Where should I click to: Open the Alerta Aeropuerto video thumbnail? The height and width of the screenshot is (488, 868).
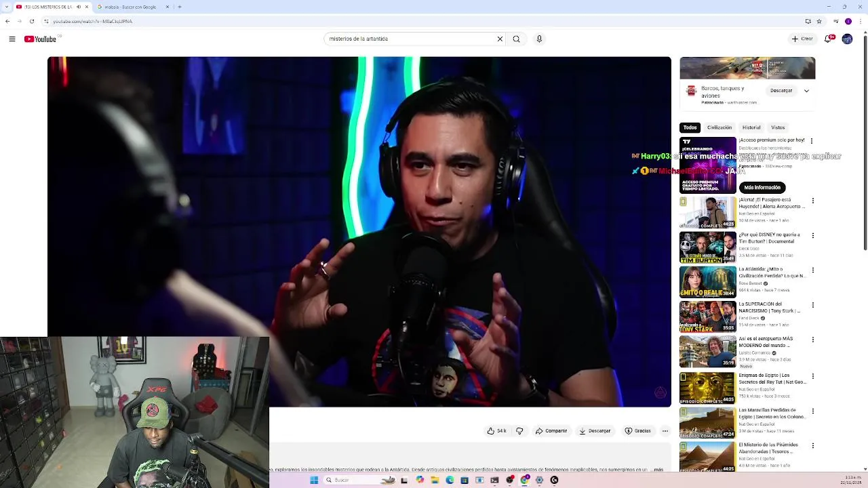[707, 212]
